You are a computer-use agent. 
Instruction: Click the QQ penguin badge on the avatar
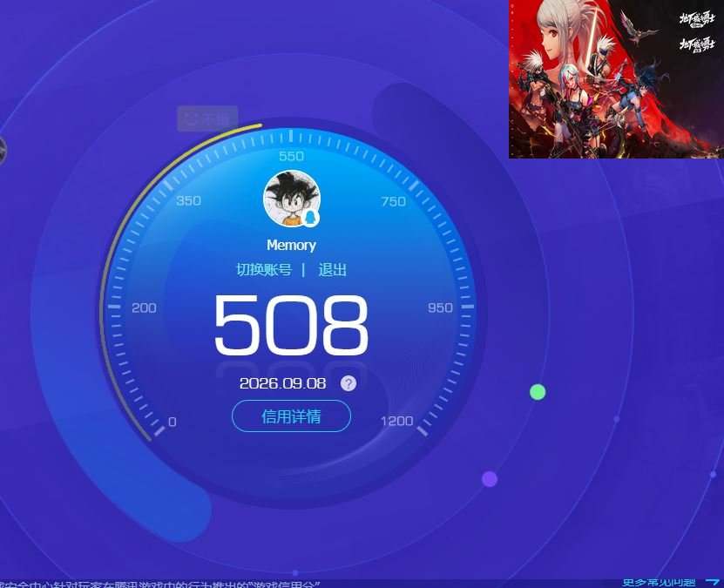click(x=310, y=218)
